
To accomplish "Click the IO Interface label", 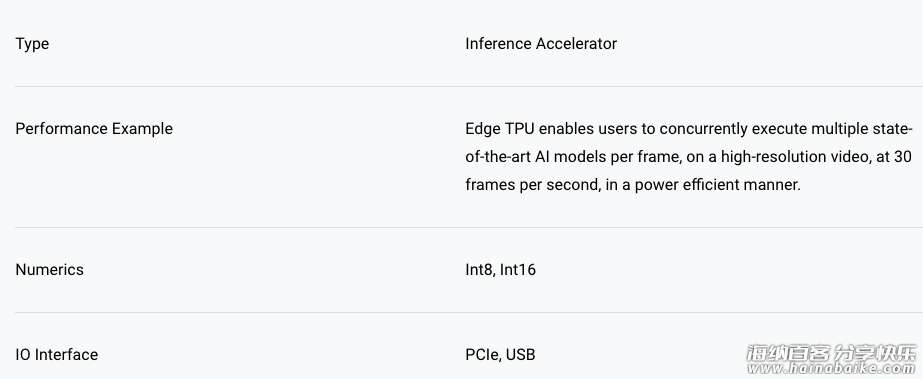I will [x=57, y=355].
